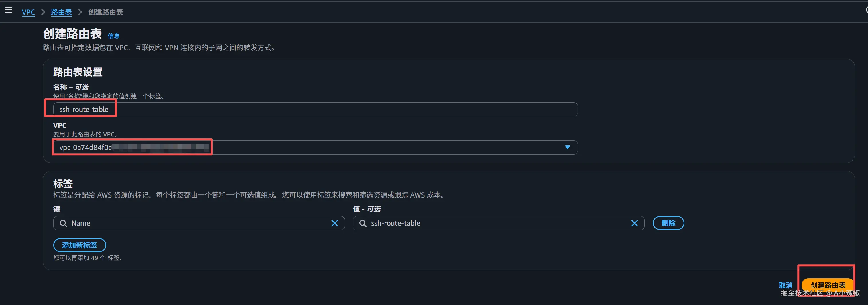Select the 要用于此路由表的 VPC description

tap(85, 134)
